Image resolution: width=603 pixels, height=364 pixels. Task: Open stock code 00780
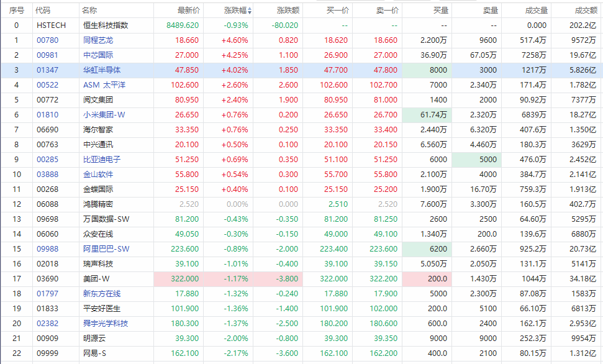pyautogui.click(x=48, y=40)
